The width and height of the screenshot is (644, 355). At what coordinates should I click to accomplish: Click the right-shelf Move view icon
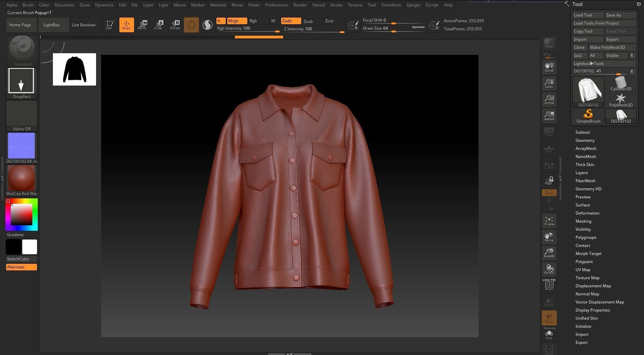[x=549, y=237]
